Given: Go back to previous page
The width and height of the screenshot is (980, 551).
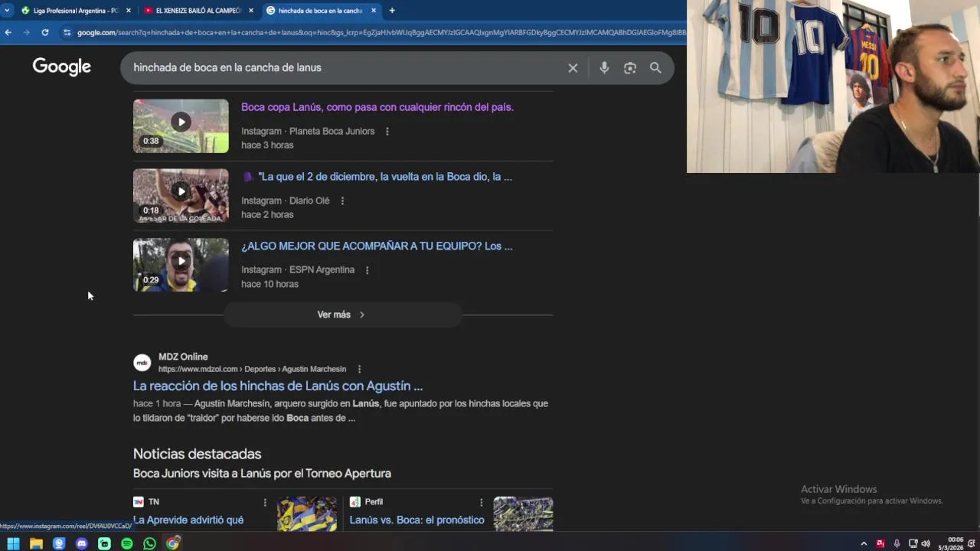Looking at the screenshot, I should point(8,32).
